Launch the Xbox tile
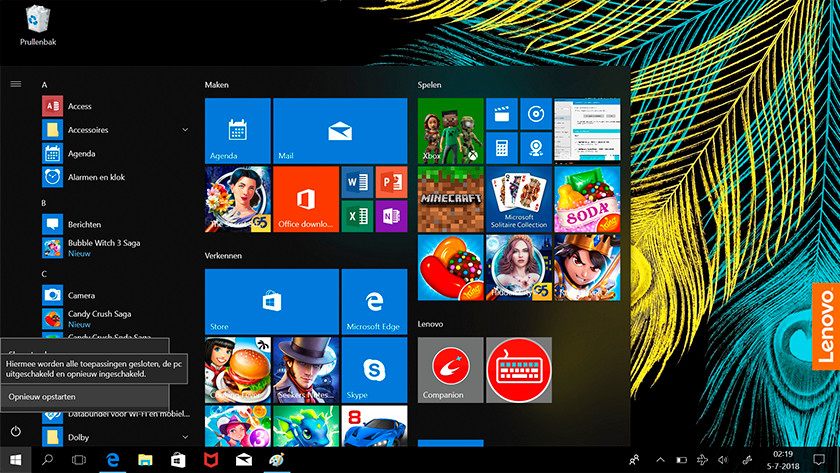 (x=451, y=131)
